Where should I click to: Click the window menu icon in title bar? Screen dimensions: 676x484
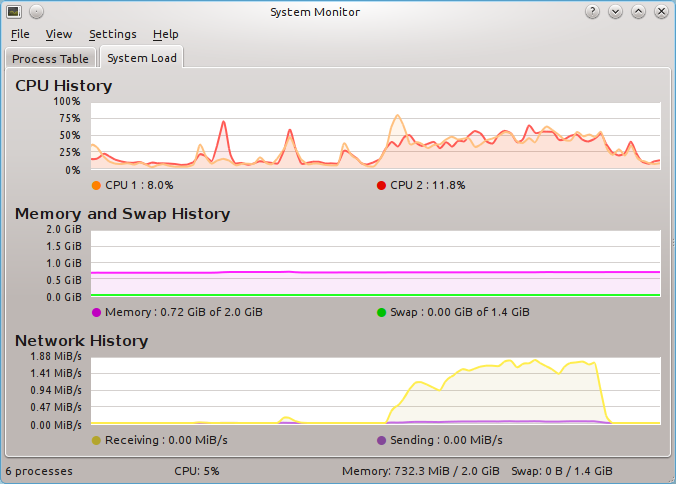[x=14, y=12]
